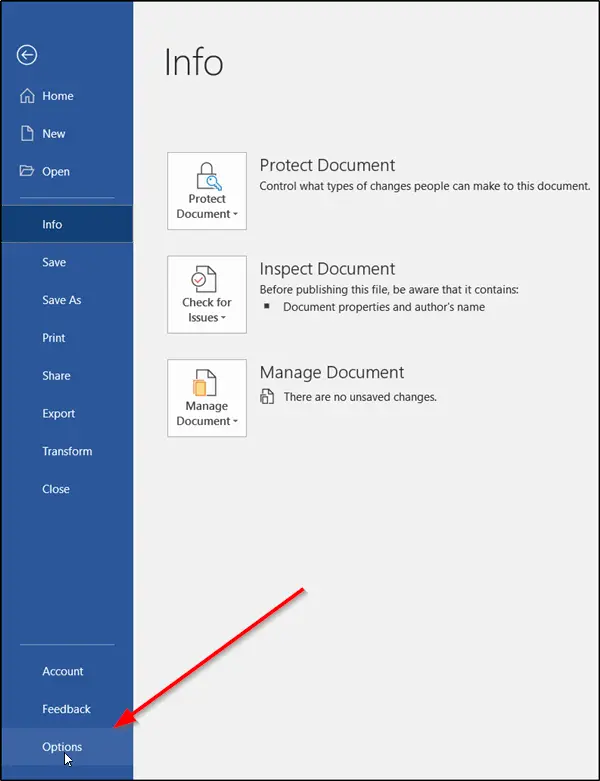Viewport: 600px width, 781px height.
Task: Choose Save As from the sidebar
Action: tap(67, 300)
